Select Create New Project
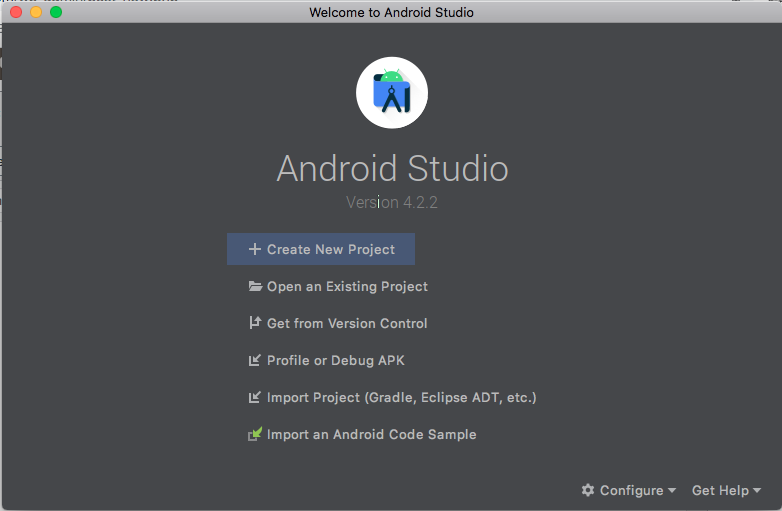This screenshot has height=511, width=782. tap(321, 249)
